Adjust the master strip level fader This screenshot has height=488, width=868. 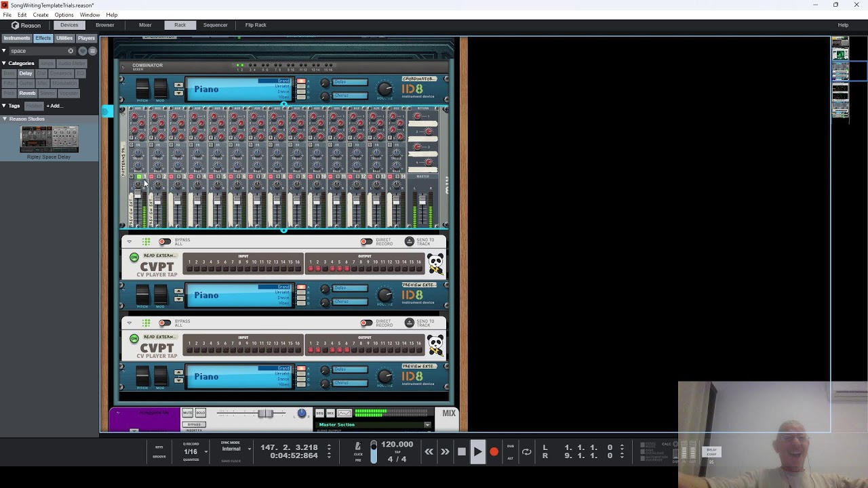coord(265,413)
